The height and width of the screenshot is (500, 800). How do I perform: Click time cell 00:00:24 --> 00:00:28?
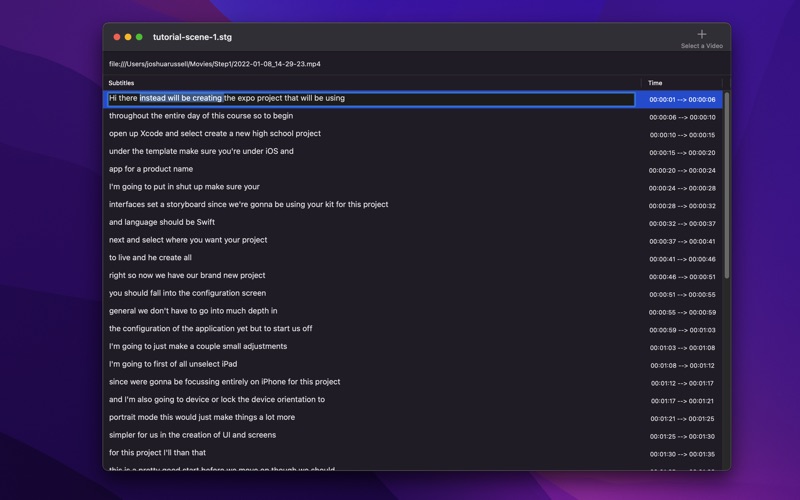[x=682, y=188]
